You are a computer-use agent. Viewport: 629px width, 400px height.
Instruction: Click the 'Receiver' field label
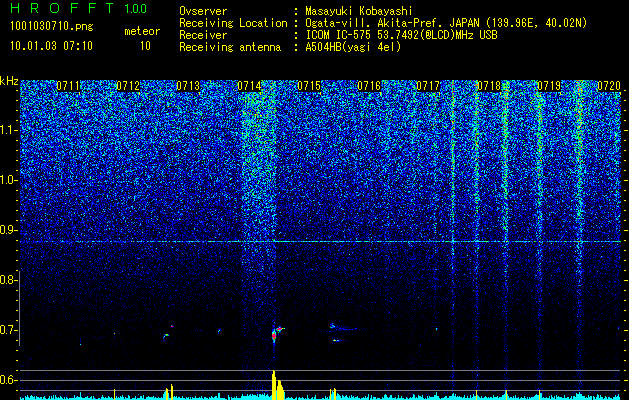pos(203,35)
